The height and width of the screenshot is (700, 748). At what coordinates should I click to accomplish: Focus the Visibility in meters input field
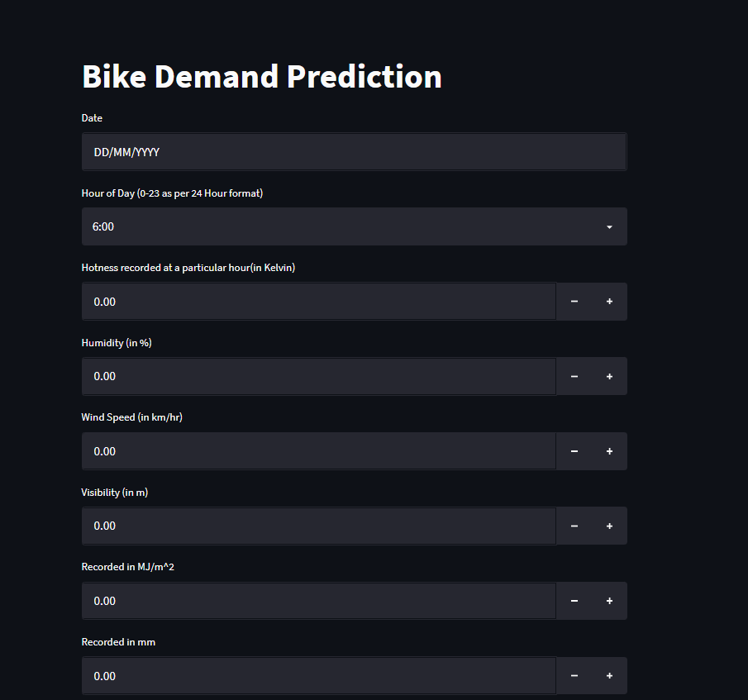coord(318,526)
